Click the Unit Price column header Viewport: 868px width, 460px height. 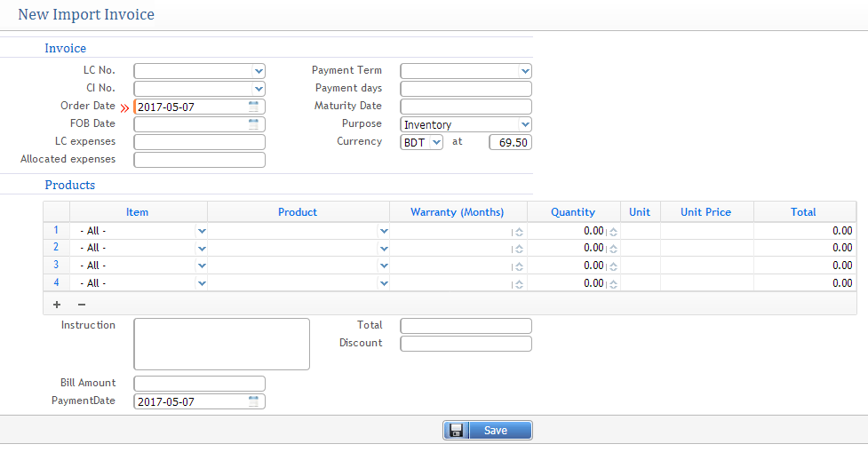pos(706,212)
